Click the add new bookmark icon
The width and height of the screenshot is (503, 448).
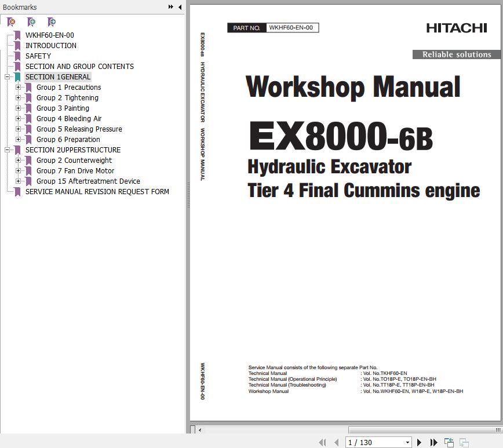click(31, 22)
